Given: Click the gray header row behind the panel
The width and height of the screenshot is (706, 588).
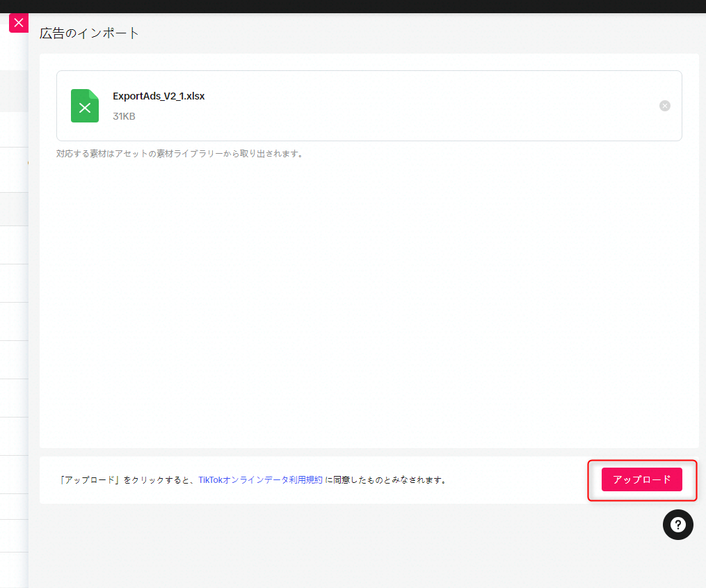Looking at the screenshot, I should [x=13, y=90].
